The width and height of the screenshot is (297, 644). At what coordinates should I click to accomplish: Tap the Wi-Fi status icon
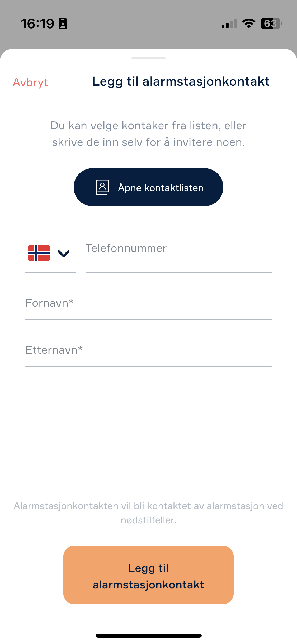(x=249, y=24)
